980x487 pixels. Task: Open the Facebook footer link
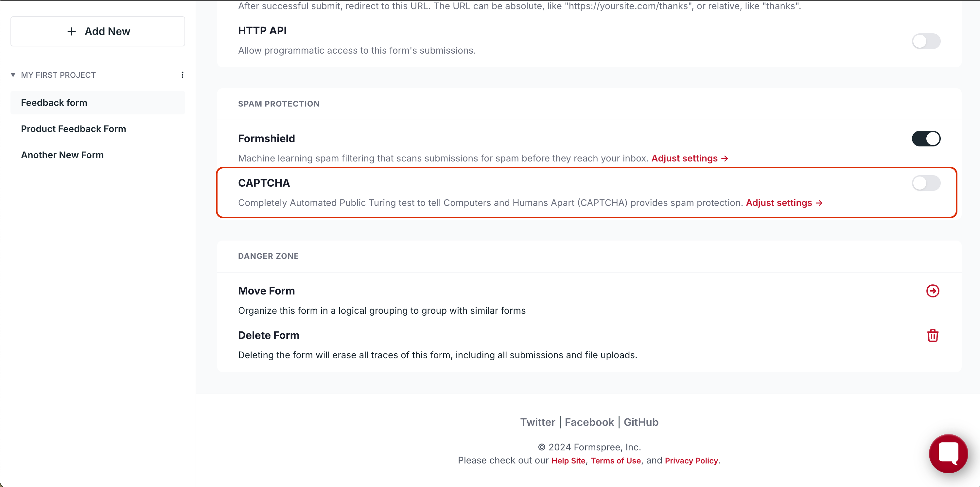tap(589, 422)
